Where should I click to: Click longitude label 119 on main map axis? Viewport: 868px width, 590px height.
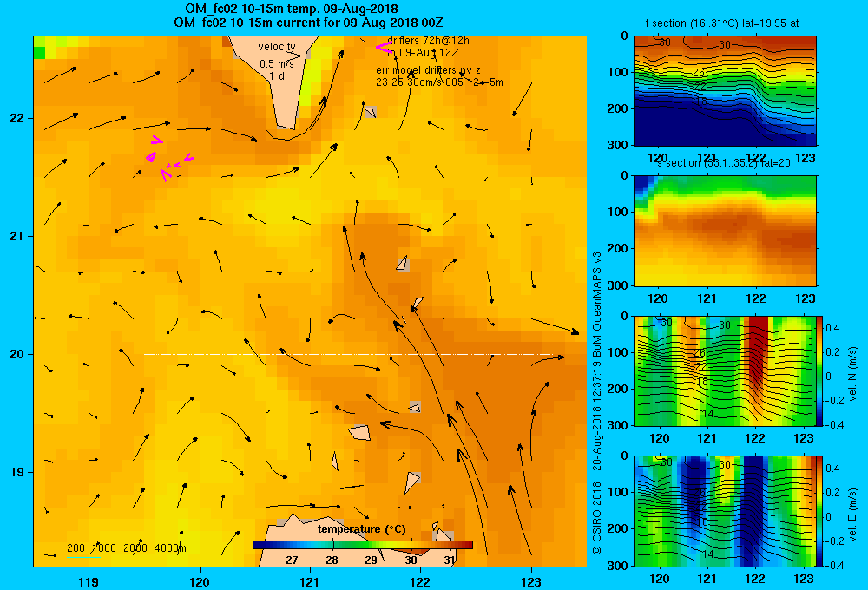(x=89, y=581)
